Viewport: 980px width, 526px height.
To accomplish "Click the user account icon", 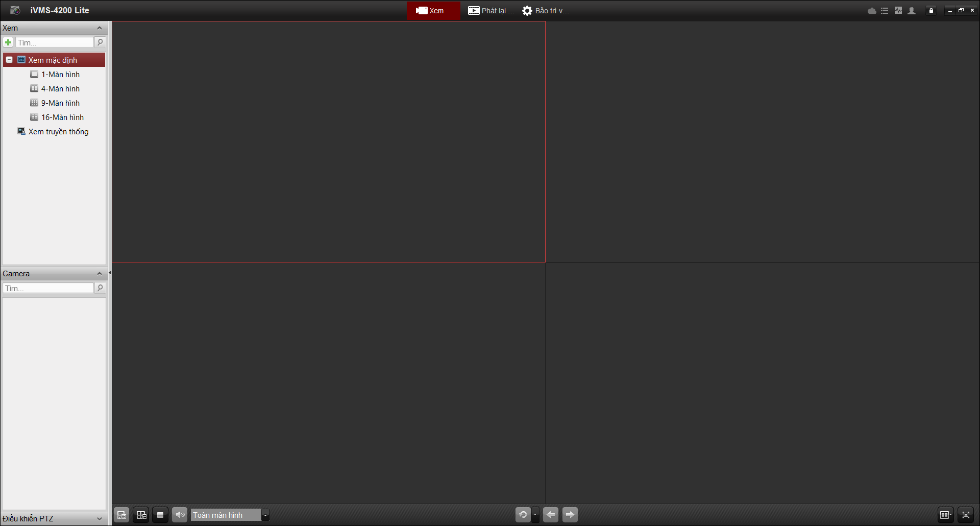I will (912, 11).
